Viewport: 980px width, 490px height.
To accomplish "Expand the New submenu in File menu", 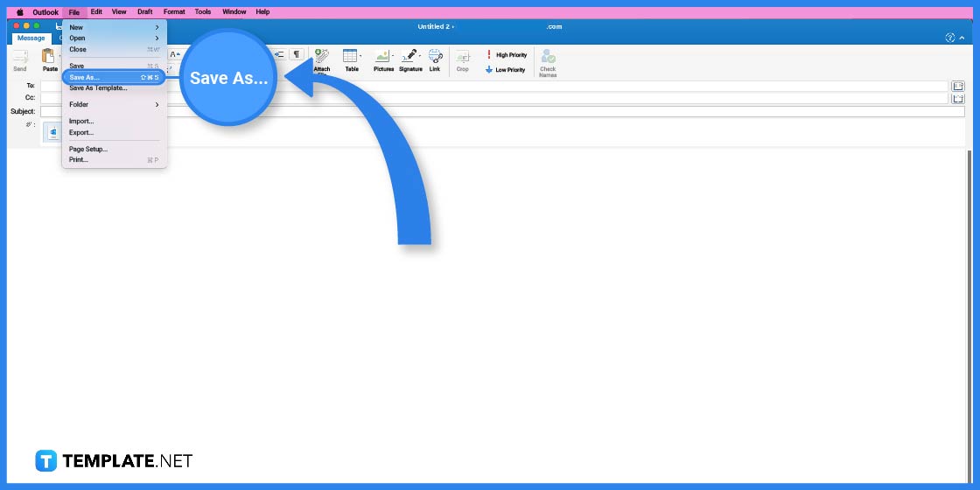I will [x=114, y=27].
